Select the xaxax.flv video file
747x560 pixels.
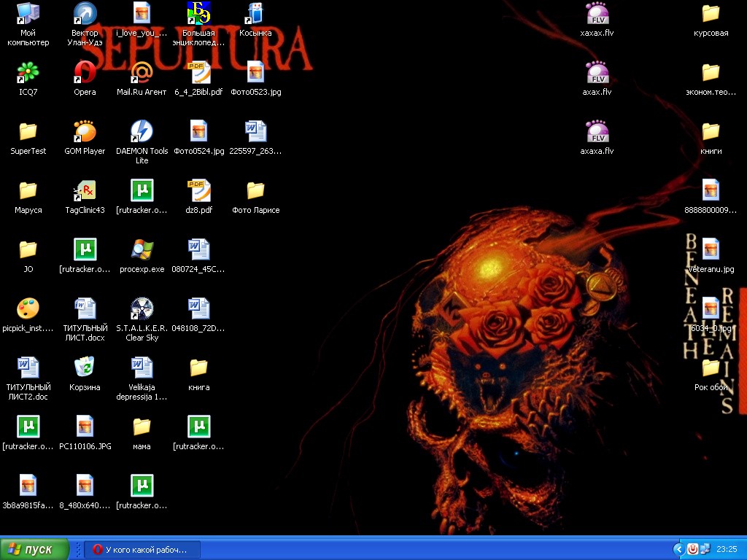point(597,13)
